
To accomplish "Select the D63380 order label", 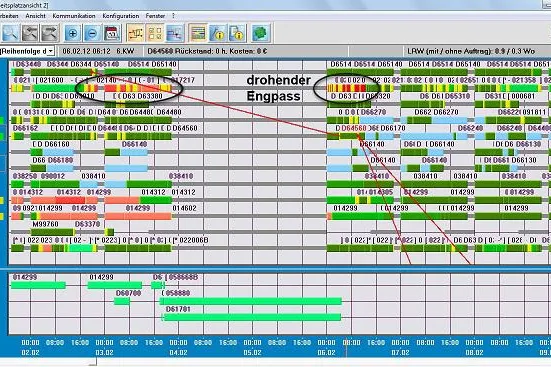I will (x=150, y=96).
